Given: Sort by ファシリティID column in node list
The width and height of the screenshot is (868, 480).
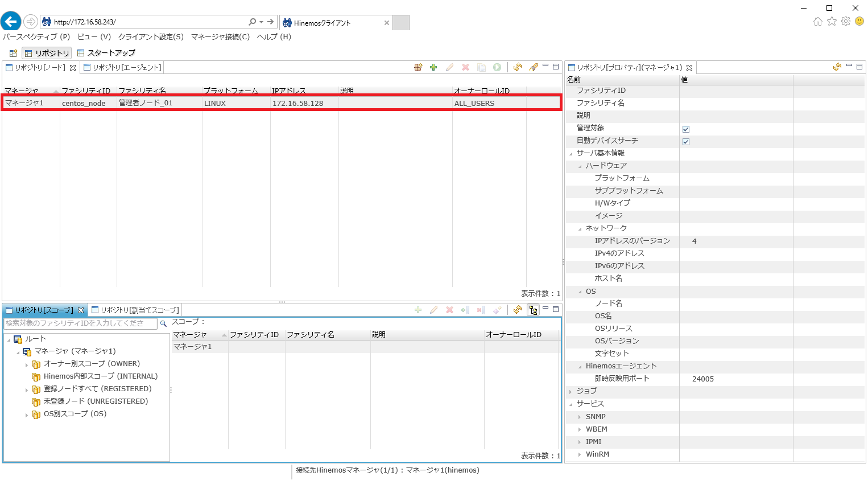Looking at the screenshot, I should pos(88,91).
